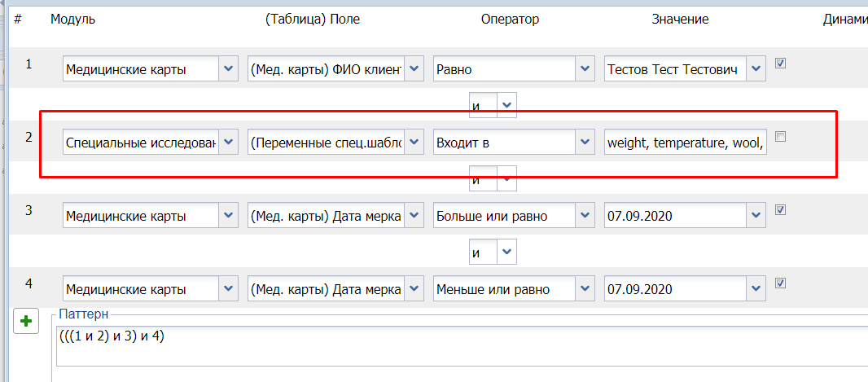Expand the 'Равно' operator dropdown
868x382 pixels.
click(584, 69)
